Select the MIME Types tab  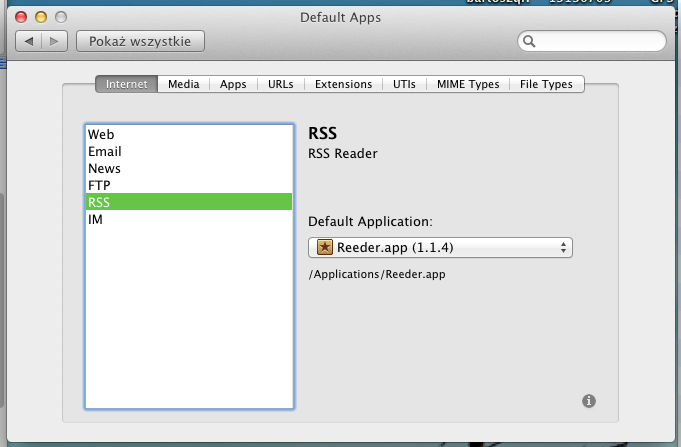pos(468,84)
